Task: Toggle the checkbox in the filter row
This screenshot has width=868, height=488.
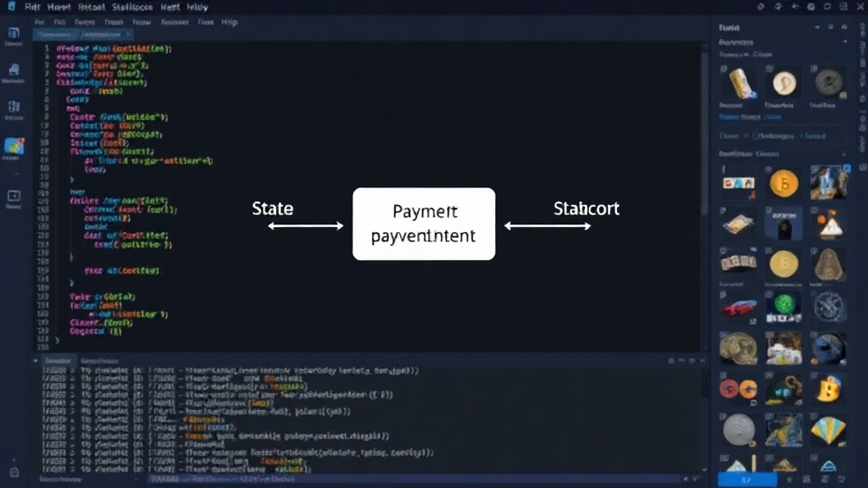Action: pyautogui.click(x=754, y=136)
